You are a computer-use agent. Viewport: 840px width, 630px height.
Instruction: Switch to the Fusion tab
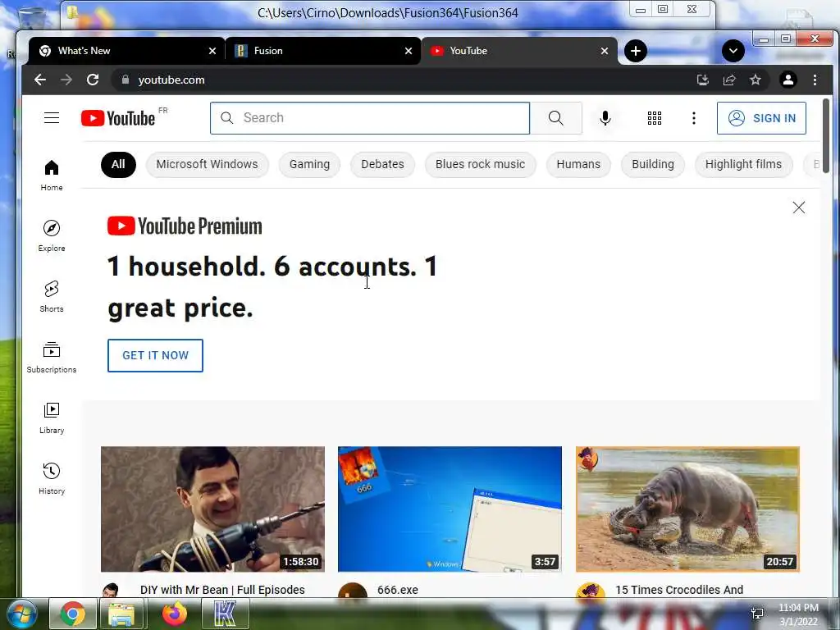click(x=323, y=51)
